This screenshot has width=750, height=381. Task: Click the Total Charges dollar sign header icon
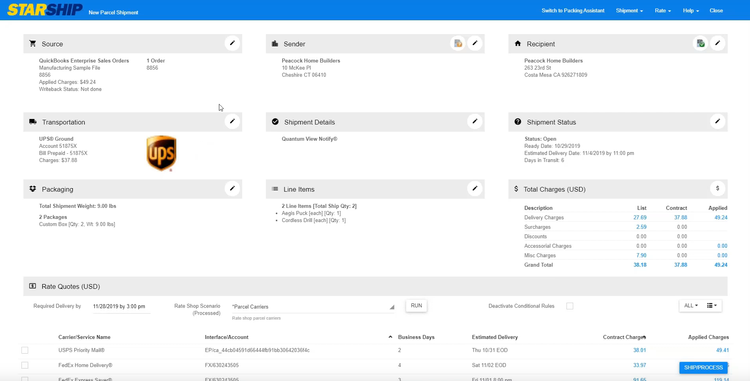(x=516, y=189)
